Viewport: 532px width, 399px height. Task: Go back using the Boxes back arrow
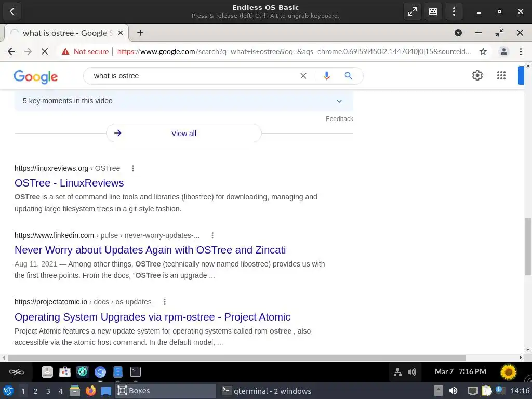point(12,11)
